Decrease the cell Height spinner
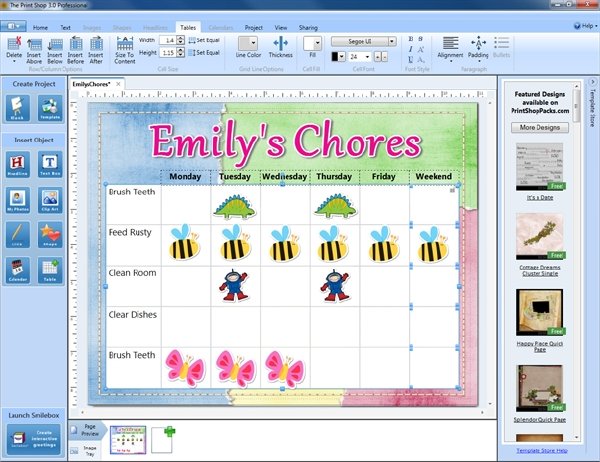 click(181, 55)
